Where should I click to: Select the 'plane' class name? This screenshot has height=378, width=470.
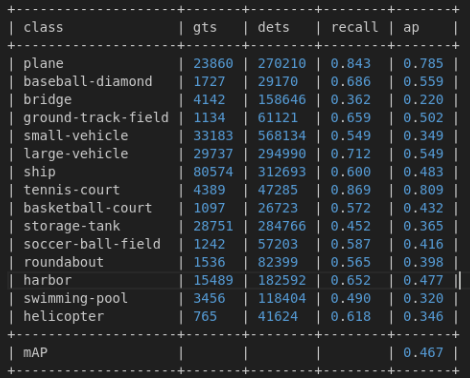pos(43,64)
